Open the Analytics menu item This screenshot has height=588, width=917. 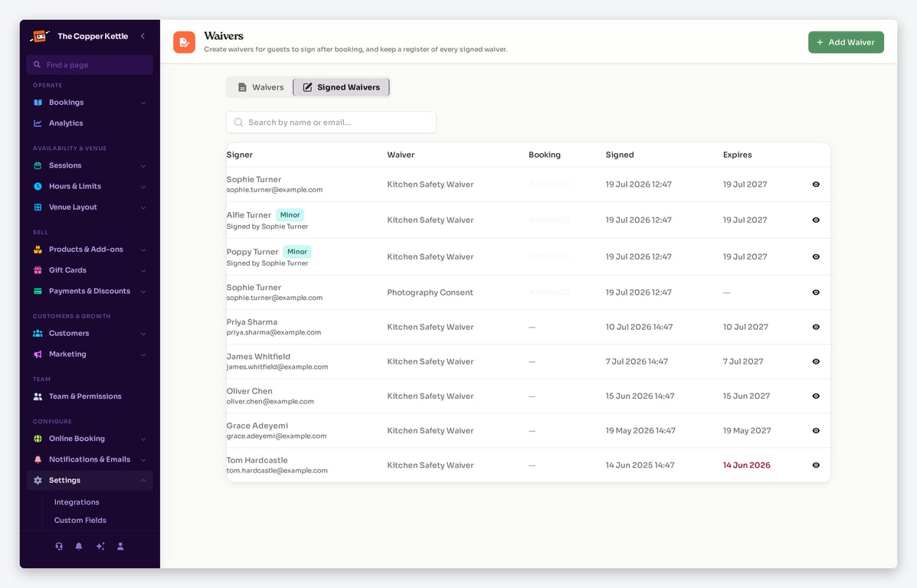[x=90, y=123]
